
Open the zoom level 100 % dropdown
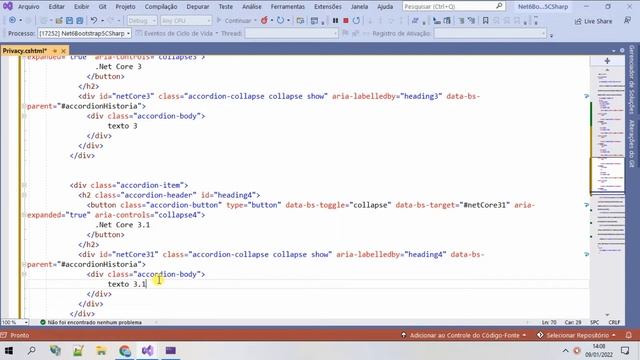point(14,322)
